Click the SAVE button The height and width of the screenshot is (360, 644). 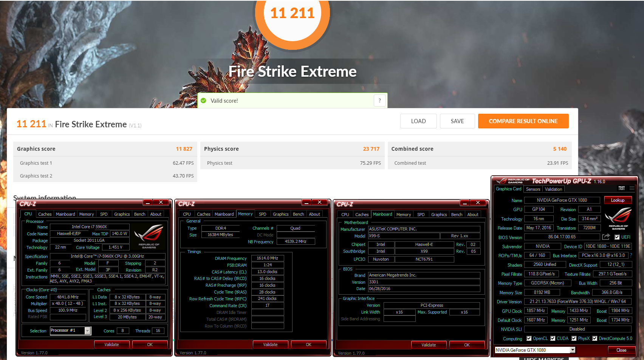(x=457, y=121)
